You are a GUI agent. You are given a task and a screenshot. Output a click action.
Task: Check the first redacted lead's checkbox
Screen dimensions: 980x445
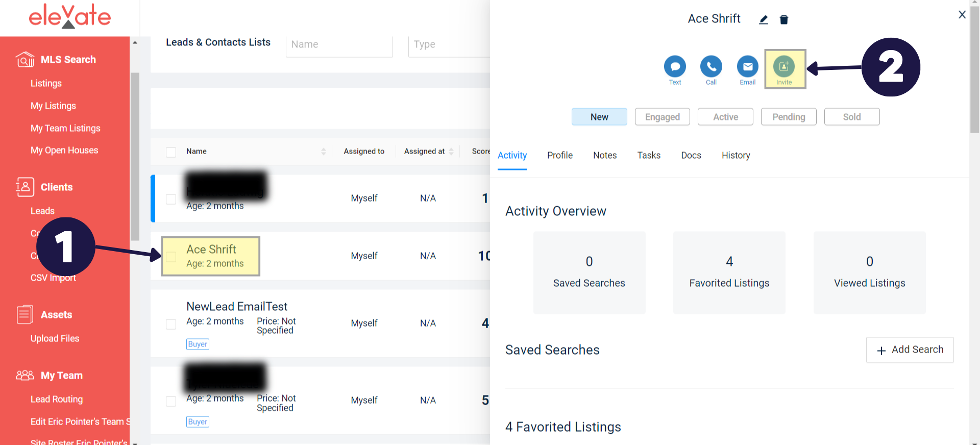coord(171,199)
